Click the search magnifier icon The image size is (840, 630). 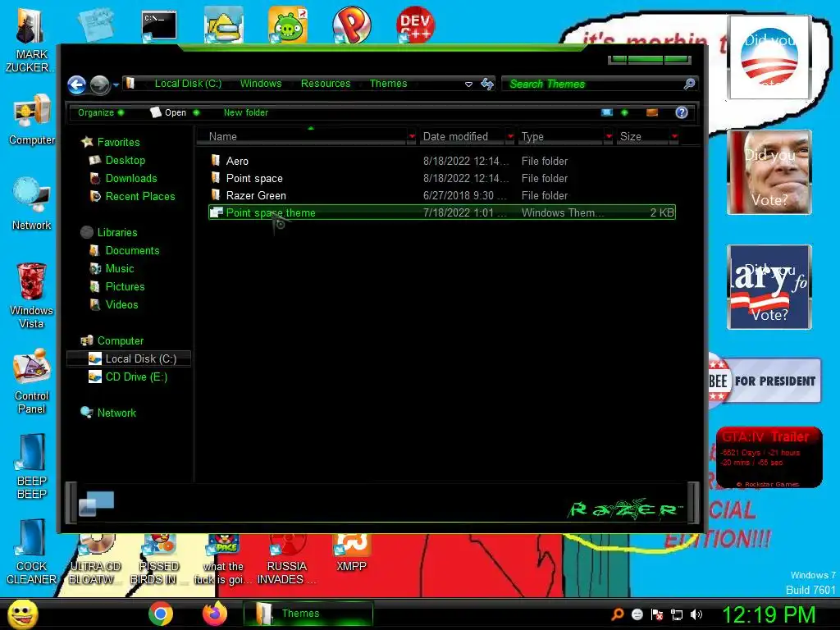[x=689, y=84]
